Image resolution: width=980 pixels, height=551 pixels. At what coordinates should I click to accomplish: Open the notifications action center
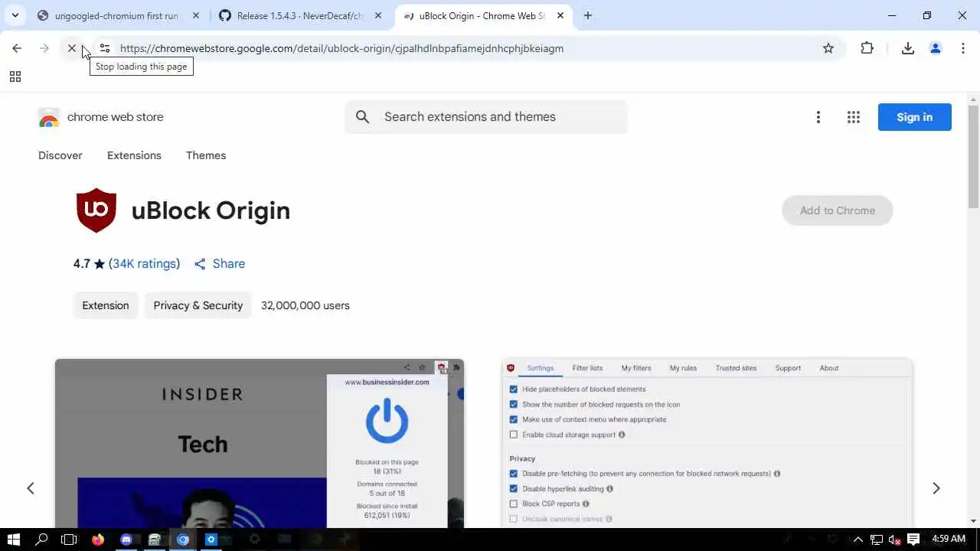913,540
